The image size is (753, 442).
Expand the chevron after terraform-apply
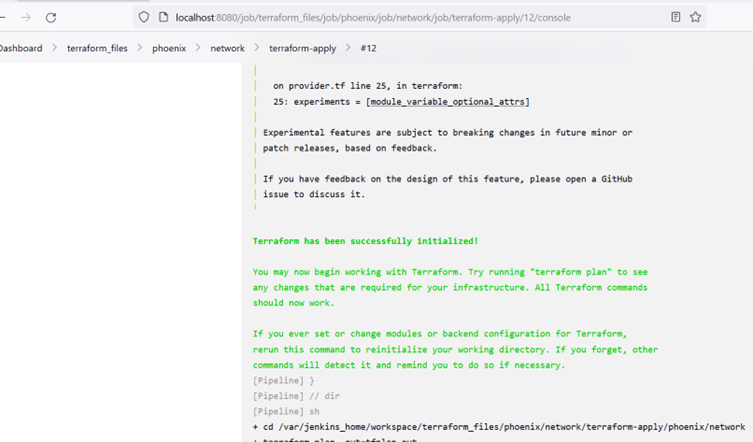[348, 48]
